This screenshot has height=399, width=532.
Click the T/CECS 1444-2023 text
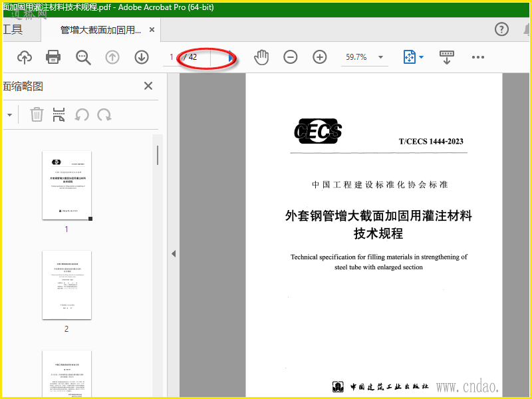pos(431,142)
